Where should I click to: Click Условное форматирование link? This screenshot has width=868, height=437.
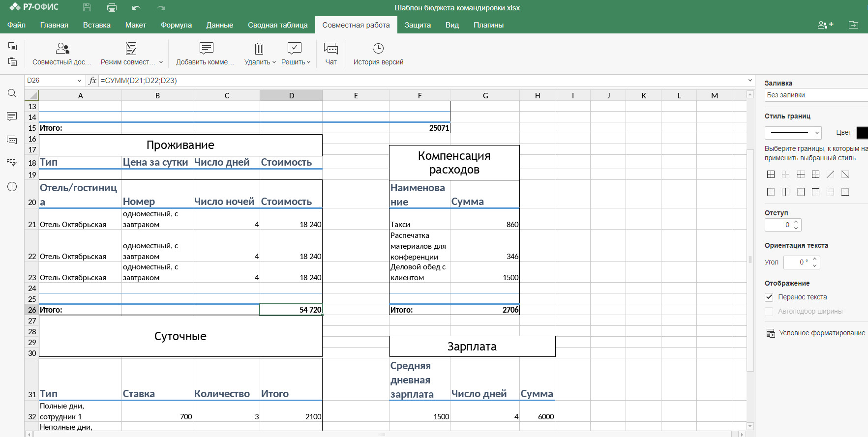822,333
